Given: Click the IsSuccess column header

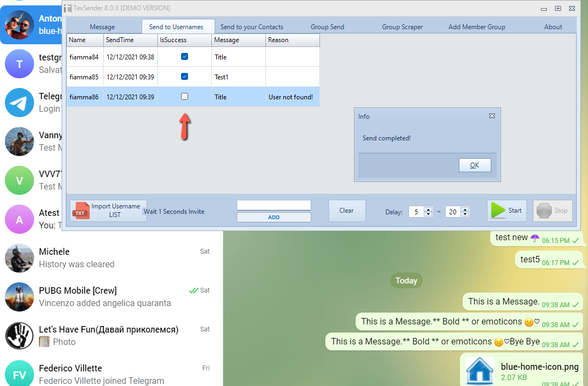Looking at the screenshot, I should click(184, 39).
